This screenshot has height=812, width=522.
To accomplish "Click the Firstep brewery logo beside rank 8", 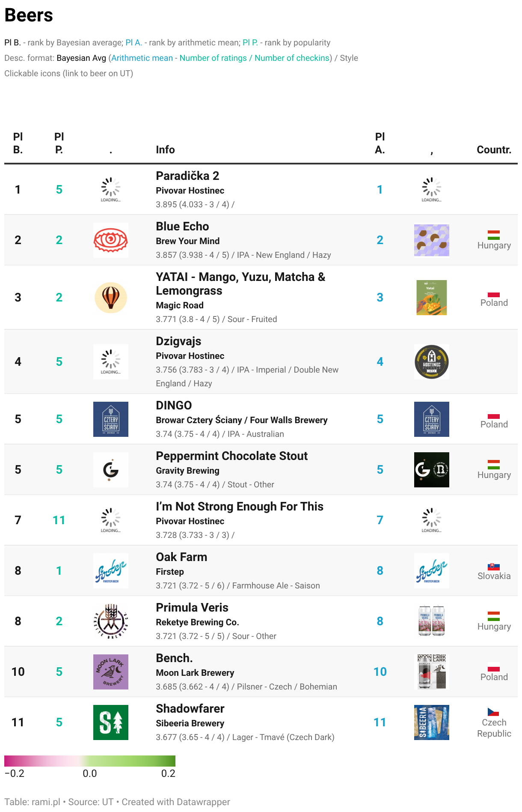I will point(111,571).
